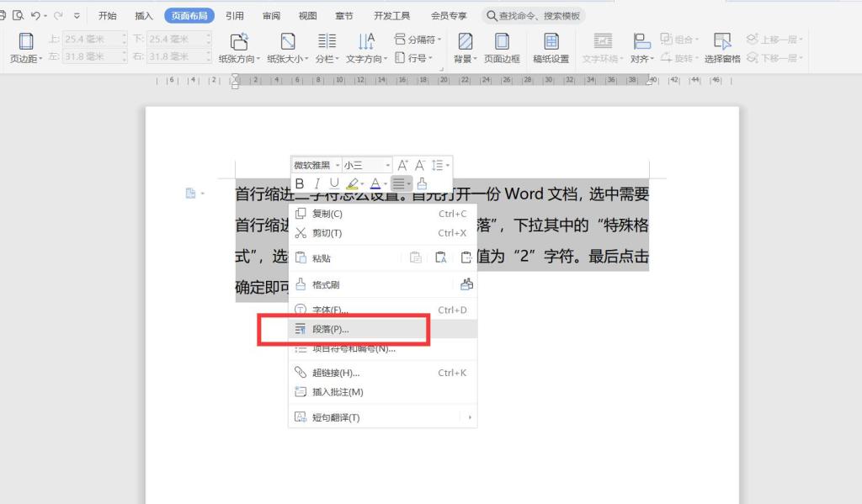The width and height of the screenshot is (862, 504).
Task: Click the decrease font size icon
Action: coord(420,166)
